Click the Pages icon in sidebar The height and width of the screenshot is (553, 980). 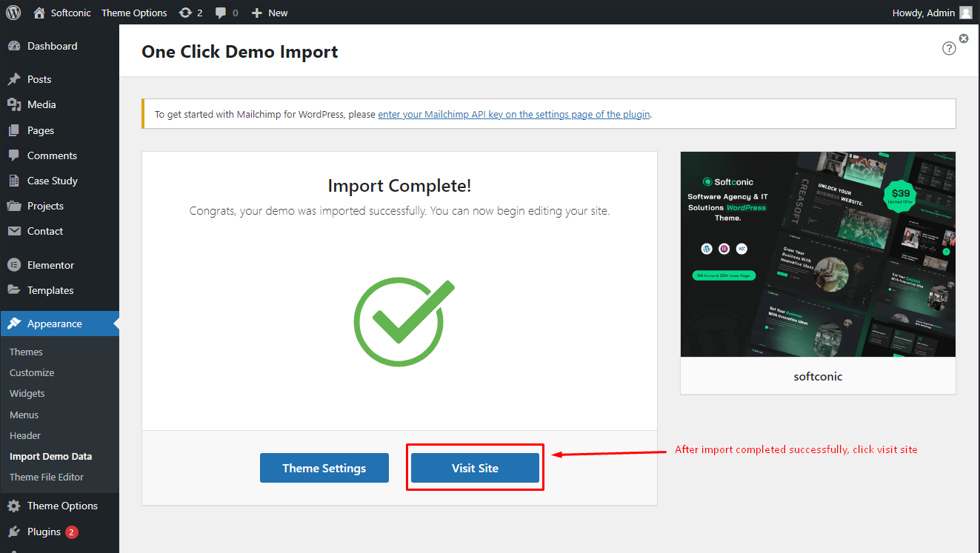14,130
